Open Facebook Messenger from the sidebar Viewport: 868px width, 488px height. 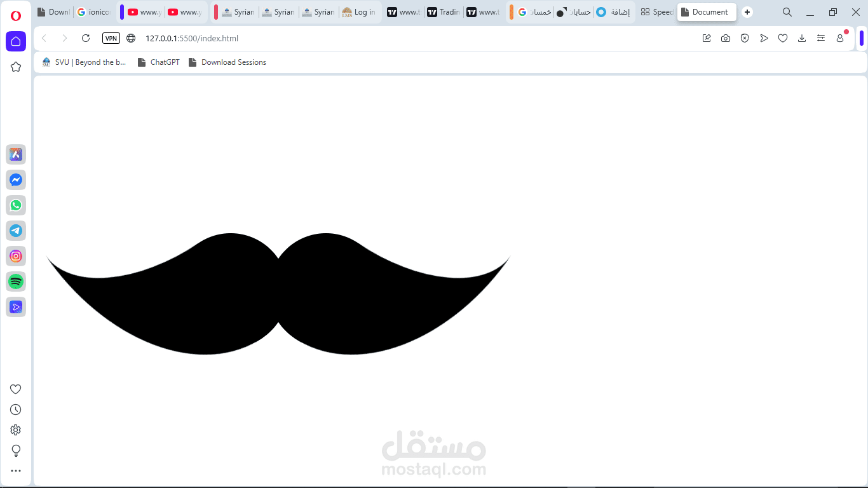click(15, 180)
